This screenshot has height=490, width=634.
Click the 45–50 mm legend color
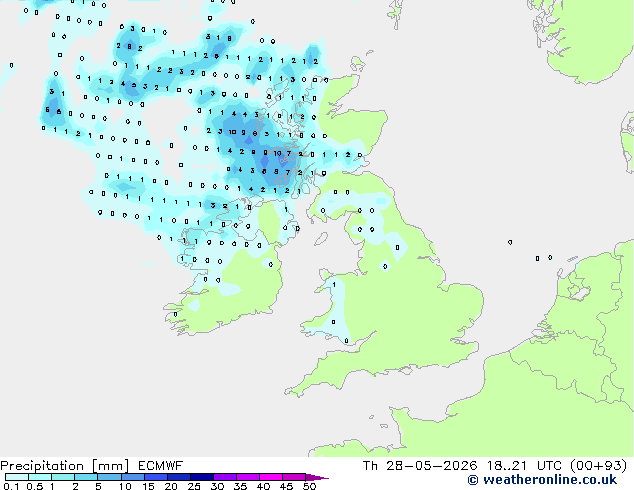coord(294,477)
